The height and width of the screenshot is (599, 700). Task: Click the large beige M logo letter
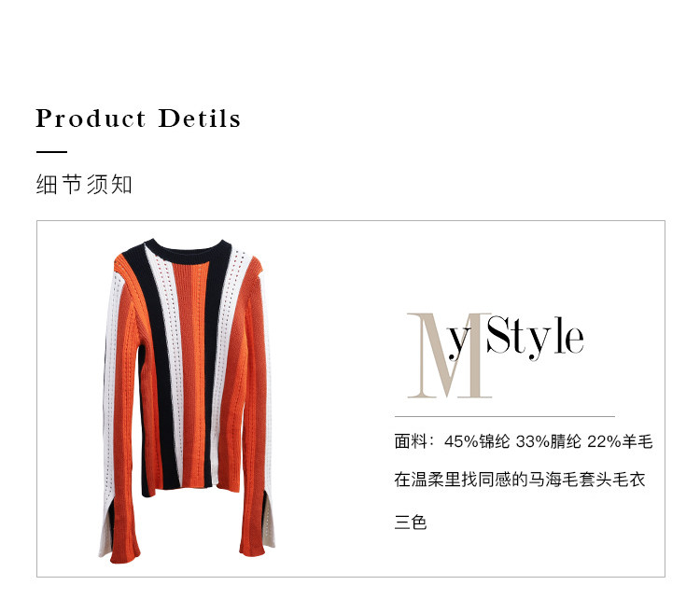tap(449, 355)
